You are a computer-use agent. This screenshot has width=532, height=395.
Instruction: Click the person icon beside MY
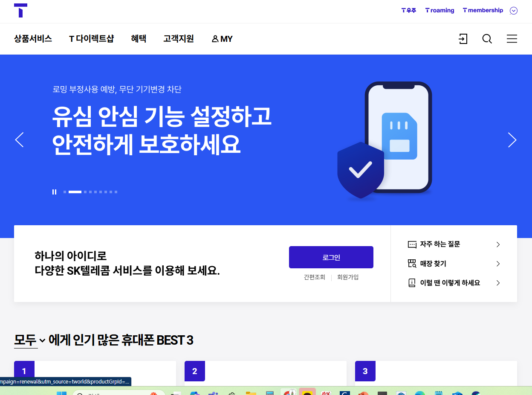click(x=215, y=39)
